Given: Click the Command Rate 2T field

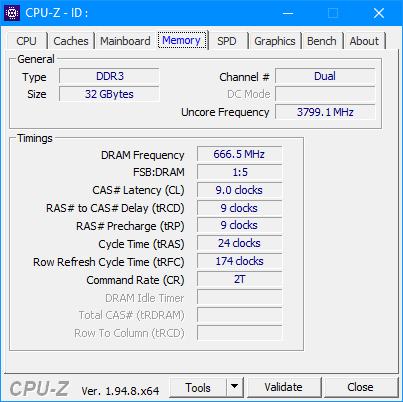Looking at the screenshot, I should (x=239, y=279).
